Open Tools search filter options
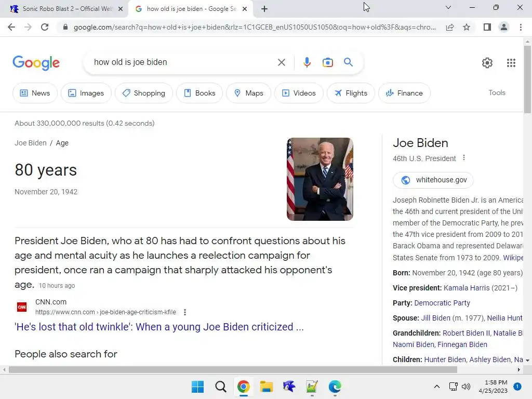Screen dimensions: 532x399 click(497, 92)
